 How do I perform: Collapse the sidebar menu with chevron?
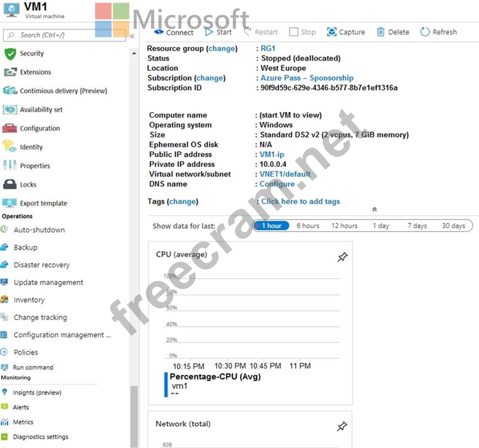point(132,36)
